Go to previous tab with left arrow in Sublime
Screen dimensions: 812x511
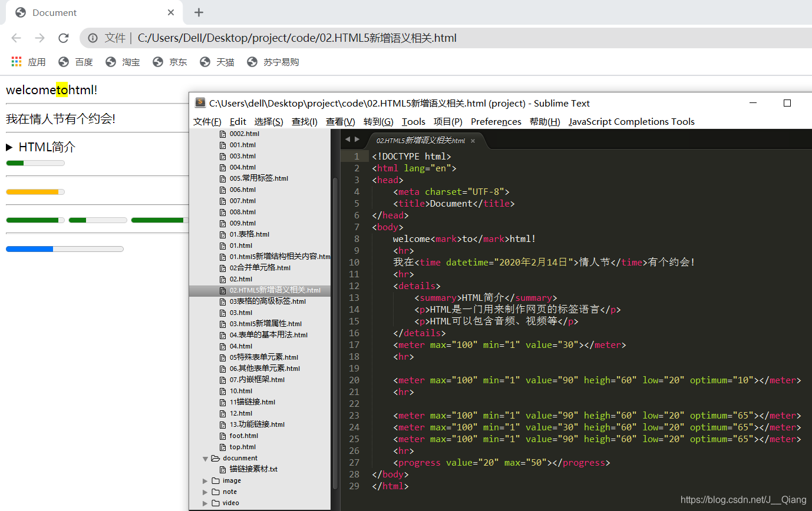[x=348, y=140]
